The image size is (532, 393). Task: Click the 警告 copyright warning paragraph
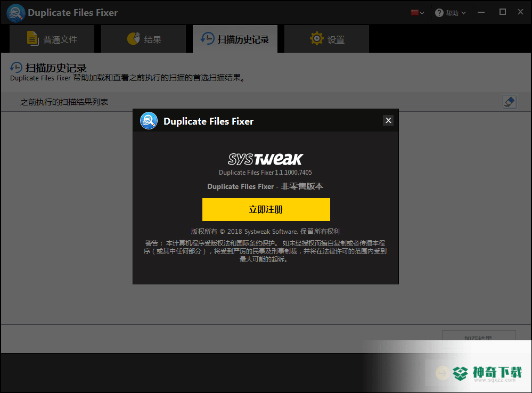265,251
